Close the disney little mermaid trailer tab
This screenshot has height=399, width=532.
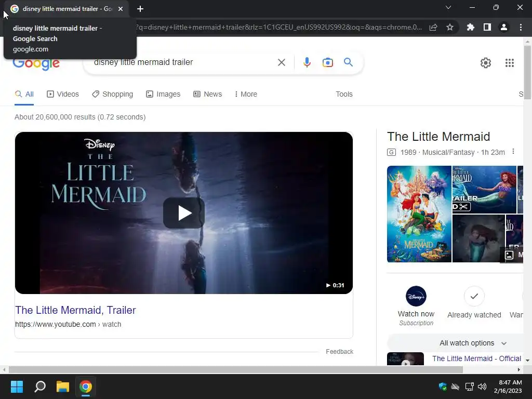(121, 9)
